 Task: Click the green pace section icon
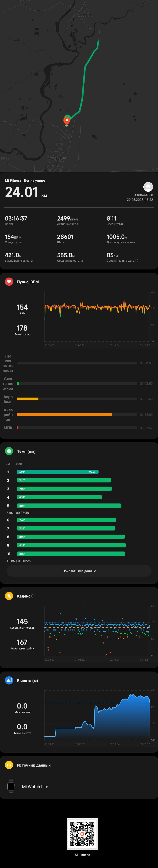(x=9, y=451)
